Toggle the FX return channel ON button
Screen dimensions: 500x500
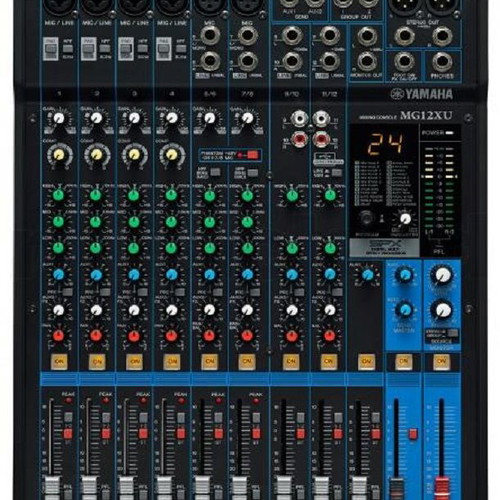tap(366, 362)
